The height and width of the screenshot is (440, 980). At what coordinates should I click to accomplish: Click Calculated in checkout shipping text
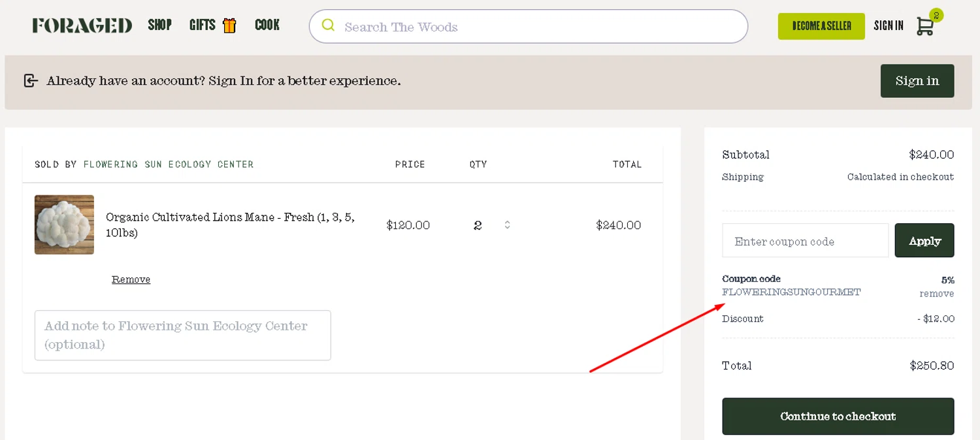coord(901,177)
